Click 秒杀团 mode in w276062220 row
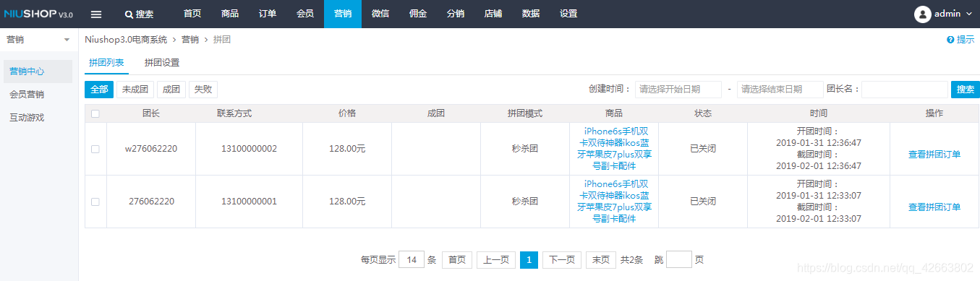Viewport: 980px width, 281px height. (x=525, y=149)
